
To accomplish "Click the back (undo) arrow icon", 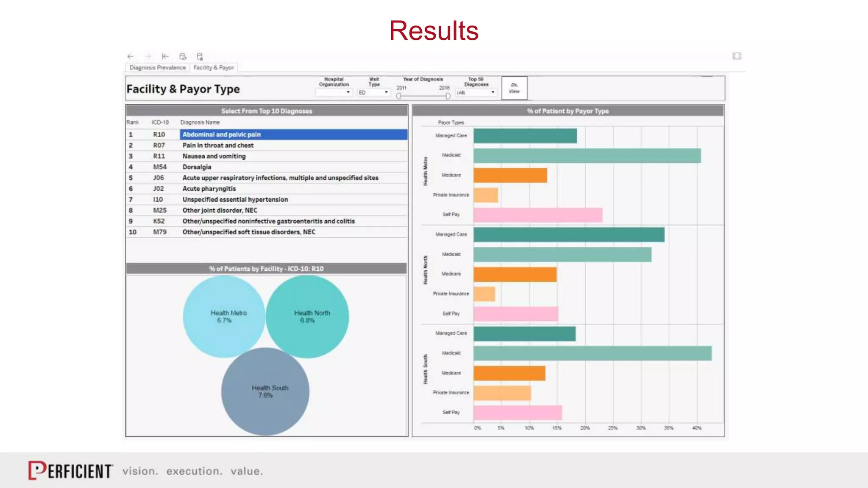I will pyautogui.click(x=131, y=56).
